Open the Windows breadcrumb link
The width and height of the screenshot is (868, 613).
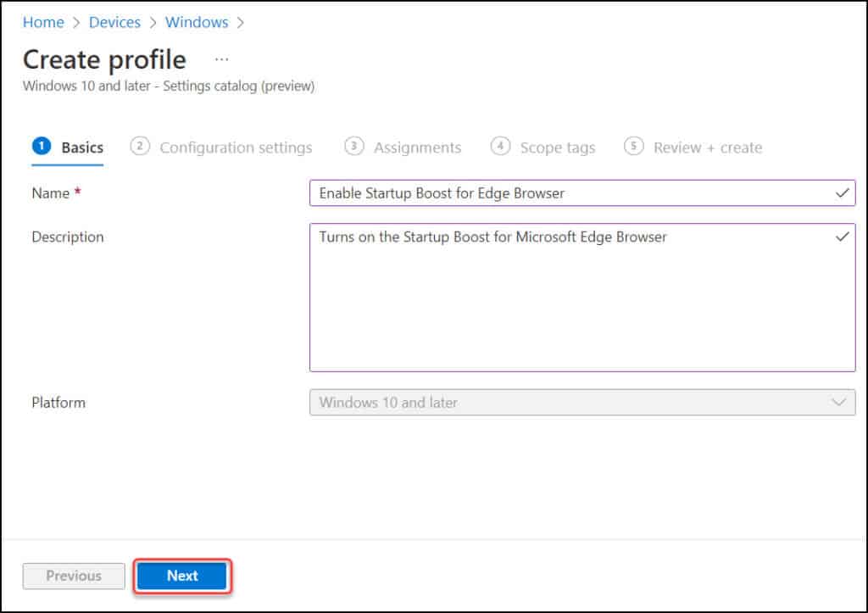197,22
